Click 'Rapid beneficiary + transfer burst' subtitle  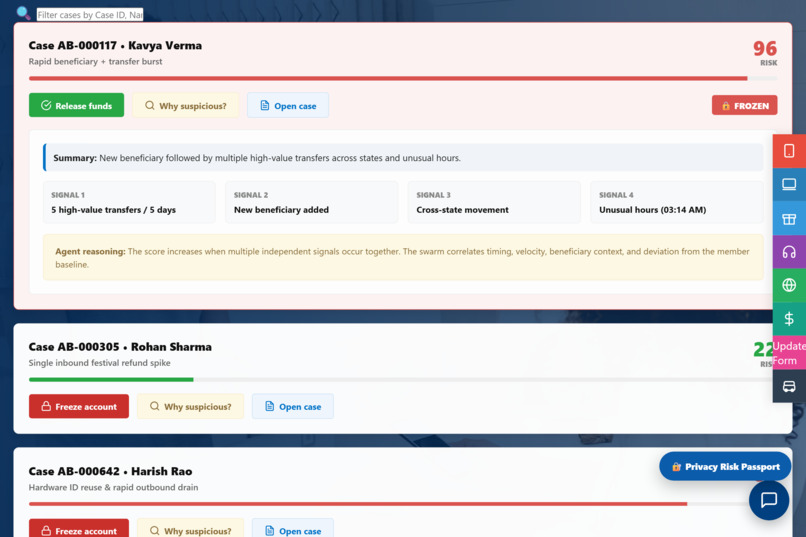pyautogui.click(x=95, y=62)
